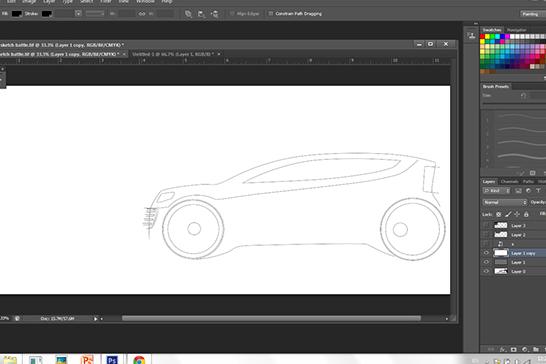
Task: Pick the yellow swatch in top swatch row
Action: pos(488,36)
